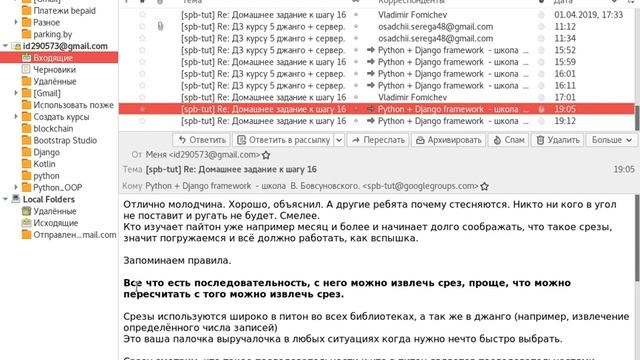
Task: Star the message dated 01.04.2019, 17:33
Action: (x=142, y=15)
